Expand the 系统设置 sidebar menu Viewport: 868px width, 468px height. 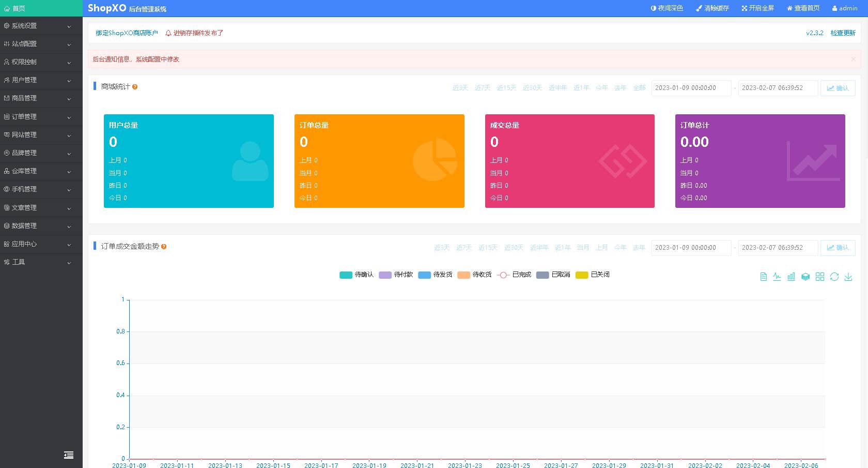[x=41, y=26]
